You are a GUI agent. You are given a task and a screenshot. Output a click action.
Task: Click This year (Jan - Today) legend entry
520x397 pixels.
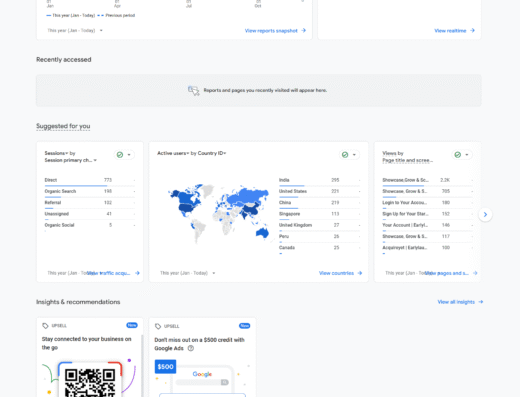[71, 15]
